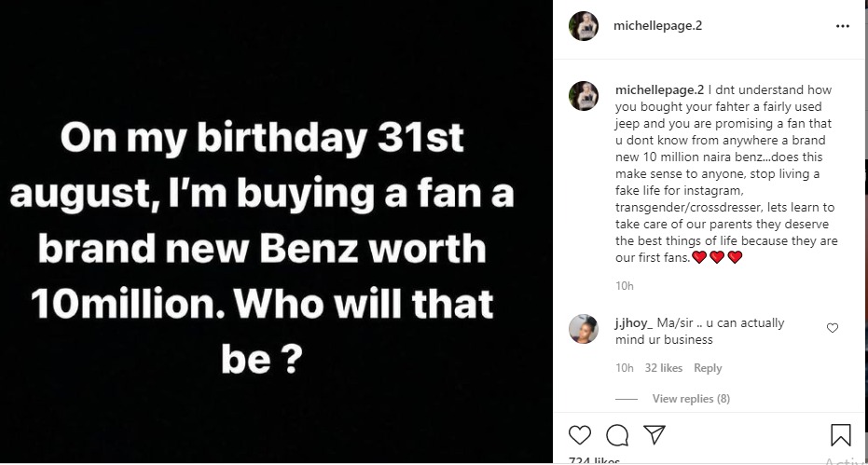Click the post caption text
Screen dimensions: 868x465
727,174
